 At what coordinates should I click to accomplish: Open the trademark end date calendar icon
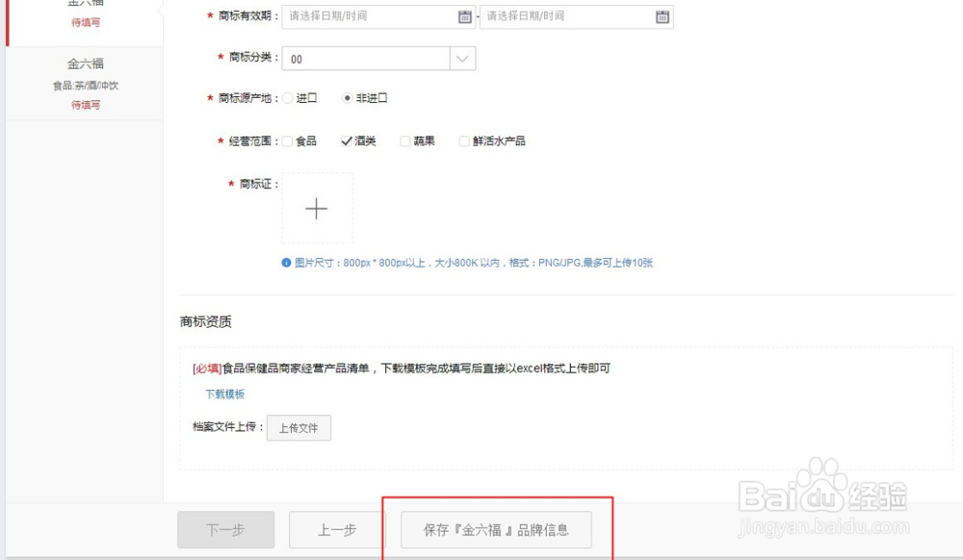(663, 16)
